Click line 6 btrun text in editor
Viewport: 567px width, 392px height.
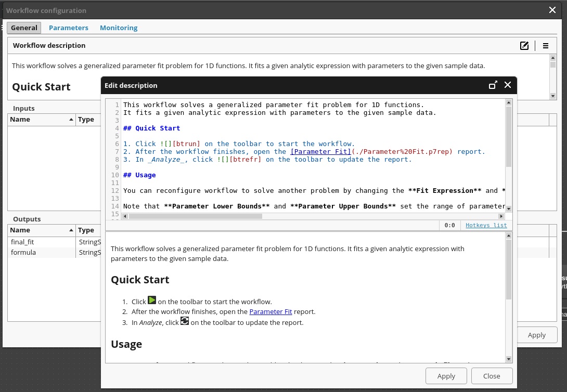(186, 144)
